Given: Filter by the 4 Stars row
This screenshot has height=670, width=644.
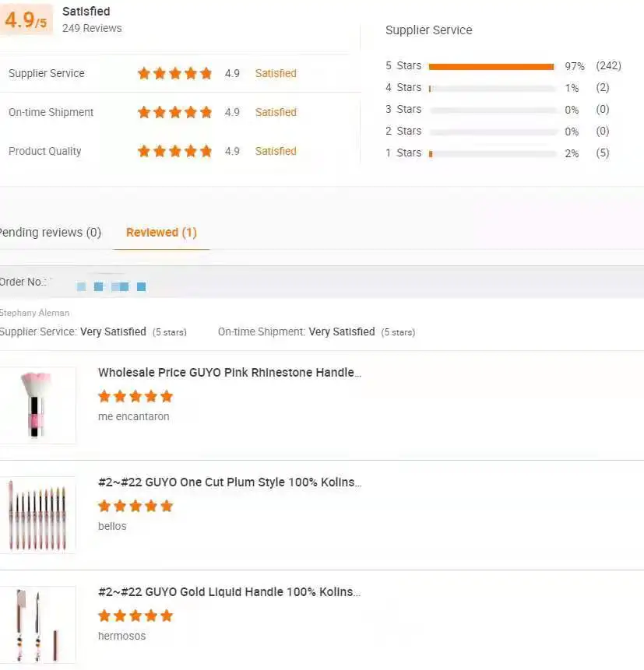Looking at the screenshot, I should click(403, 88).
